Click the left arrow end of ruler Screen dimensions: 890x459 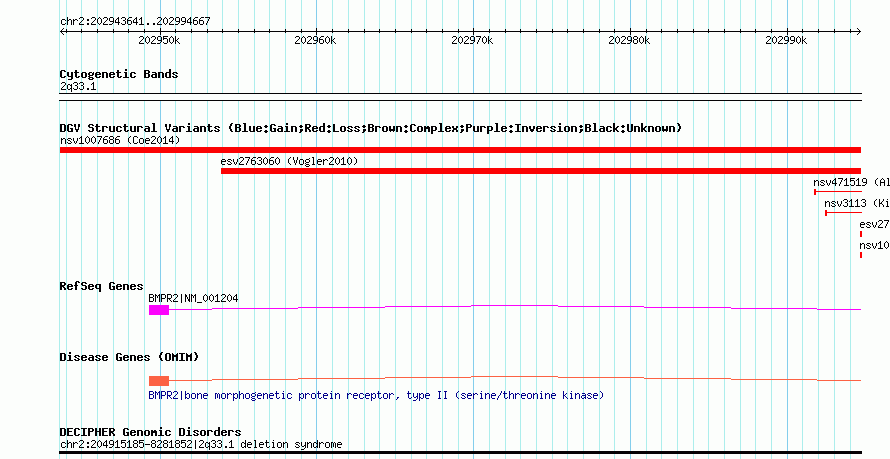coord(62,32)
